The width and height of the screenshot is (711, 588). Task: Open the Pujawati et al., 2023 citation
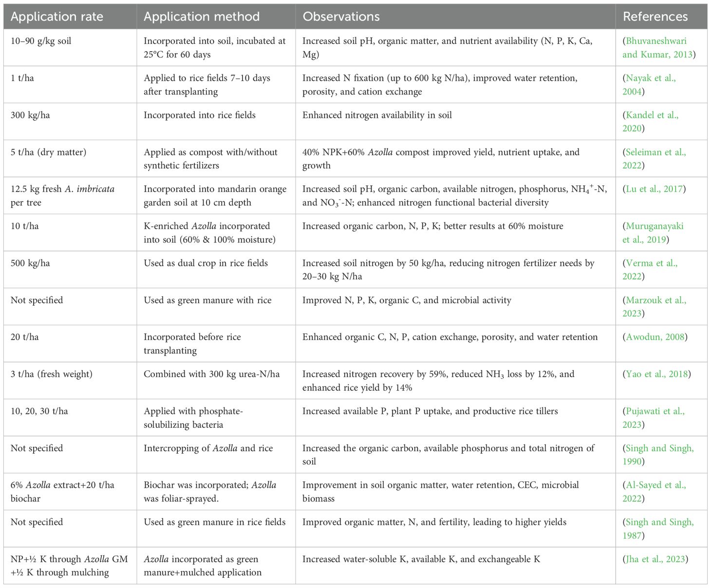655,411
